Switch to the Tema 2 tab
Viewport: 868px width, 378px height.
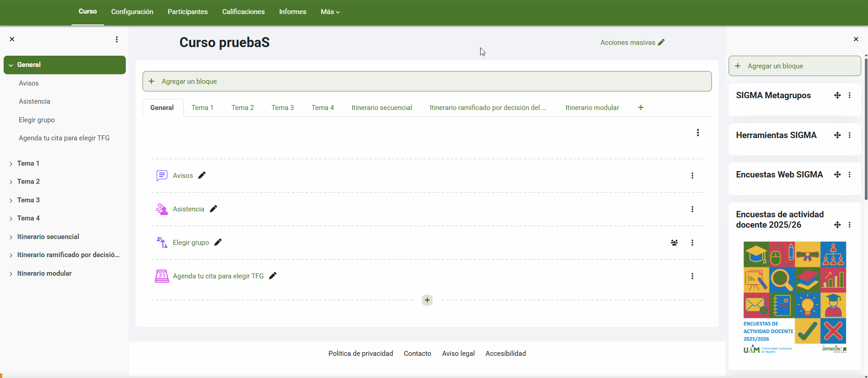coord(242,108)
